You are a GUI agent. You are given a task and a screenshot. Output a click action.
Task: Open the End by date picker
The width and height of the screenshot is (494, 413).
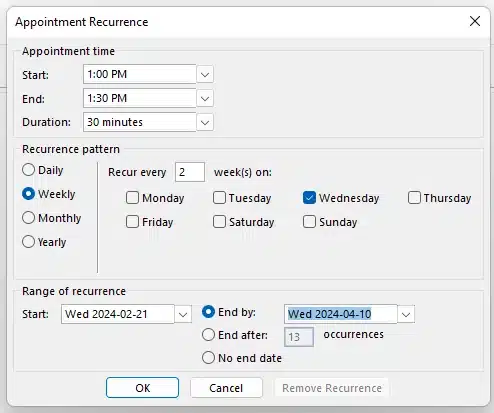coord(406,314)
